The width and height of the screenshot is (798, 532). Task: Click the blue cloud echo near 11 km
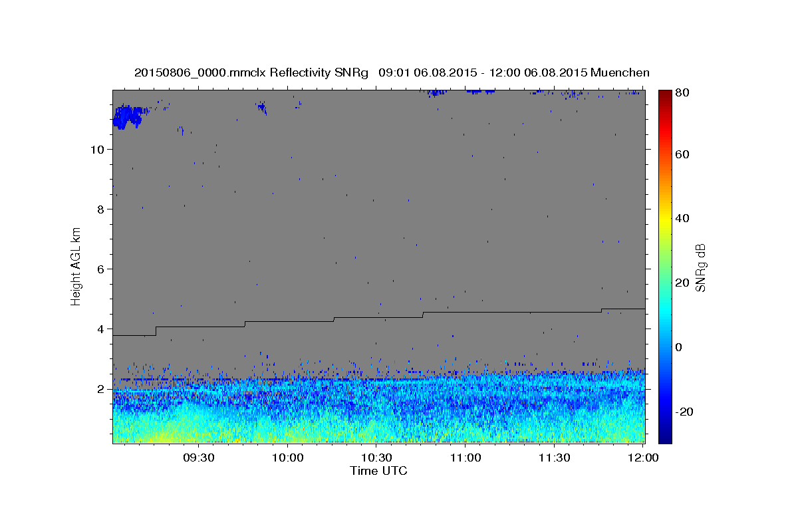tap(127, 117)
